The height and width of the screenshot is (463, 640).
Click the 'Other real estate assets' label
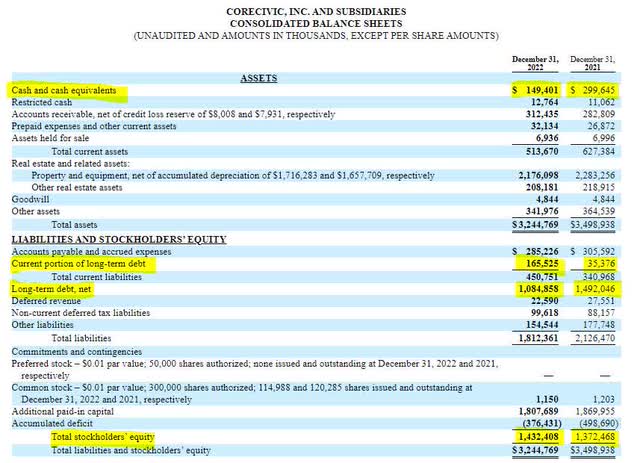(x=77, y=187)
